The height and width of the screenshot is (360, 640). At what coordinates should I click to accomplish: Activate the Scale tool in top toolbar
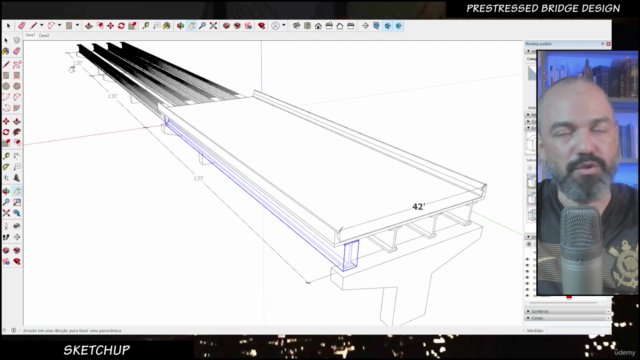coord(132,26)
